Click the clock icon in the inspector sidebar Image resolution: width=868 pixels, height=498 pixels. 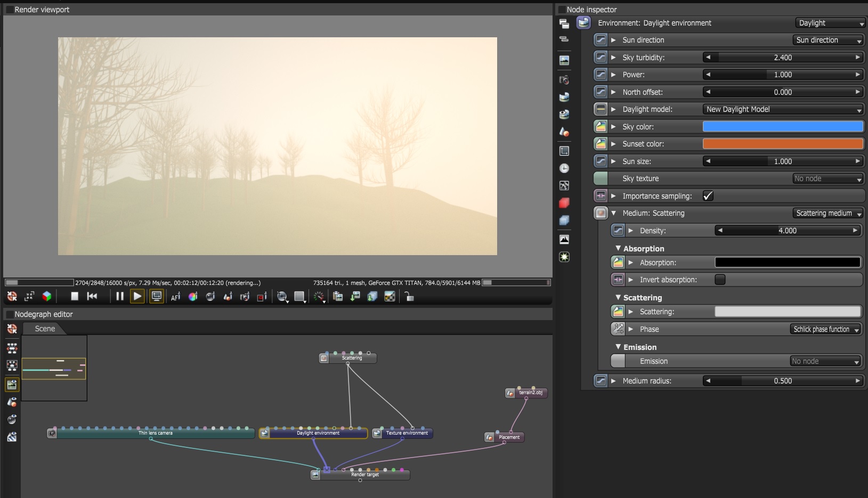point(564,168)
